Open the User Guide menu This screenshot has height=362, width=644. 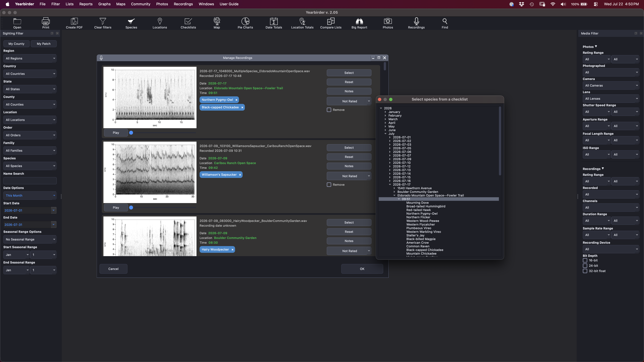[x=229, y=4]
